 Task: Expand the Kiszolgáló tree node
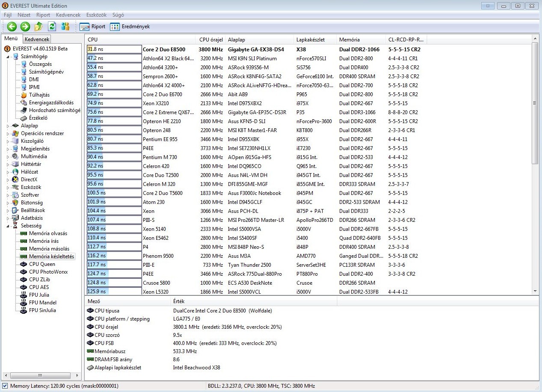coord(8,141)
